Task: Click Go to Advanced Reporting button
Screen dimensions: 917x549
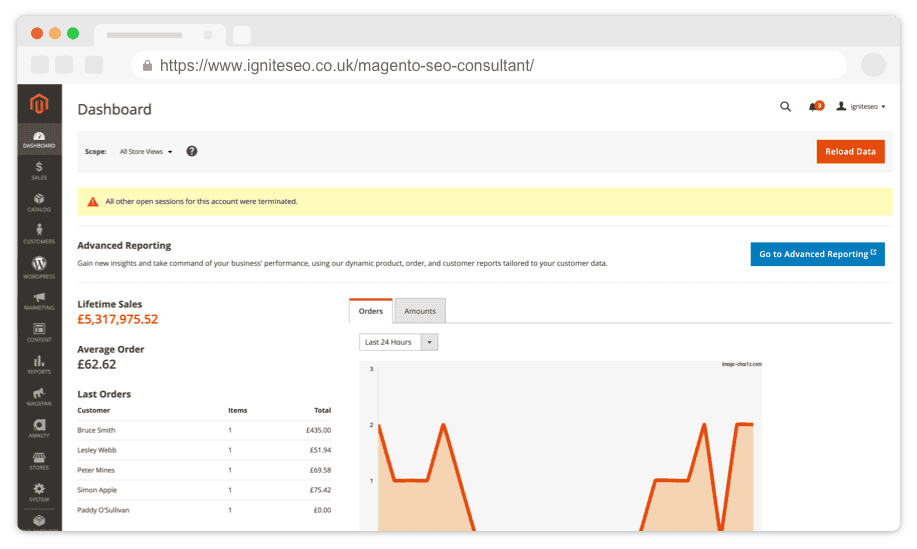Action: (x=817, y=254)
